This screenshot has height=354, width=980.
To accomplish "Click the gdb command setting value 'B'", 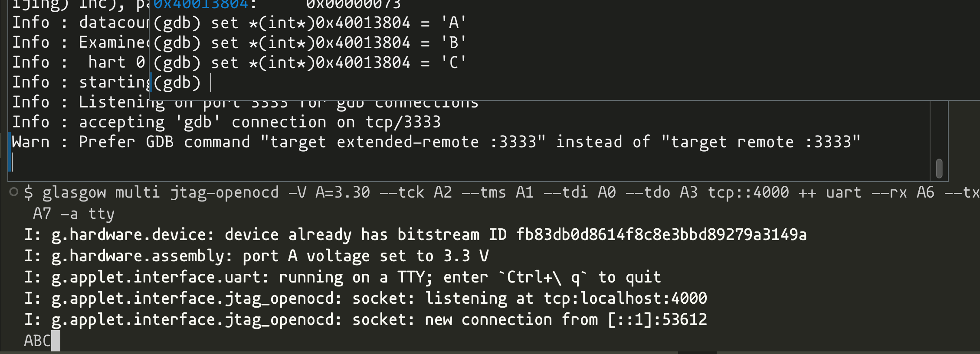I will pos(310,42).
